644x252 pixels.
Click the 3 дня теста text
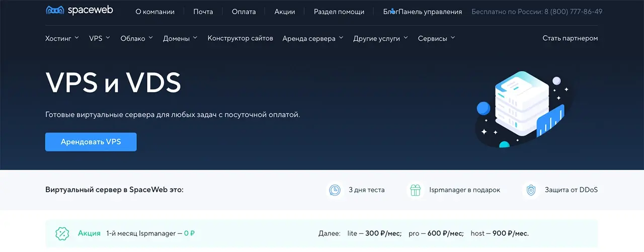[367, 190]
